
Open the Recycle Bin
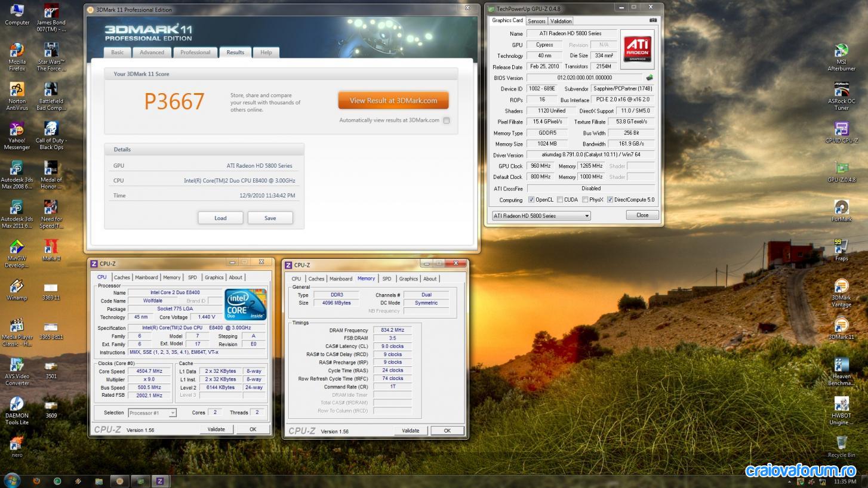(841, 447)
